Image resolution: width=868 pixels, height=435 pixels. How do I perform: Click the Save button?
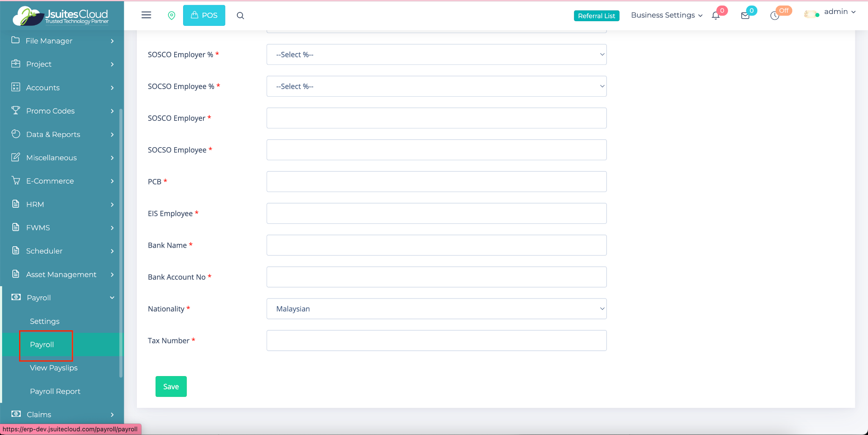(x=171, y=387)
